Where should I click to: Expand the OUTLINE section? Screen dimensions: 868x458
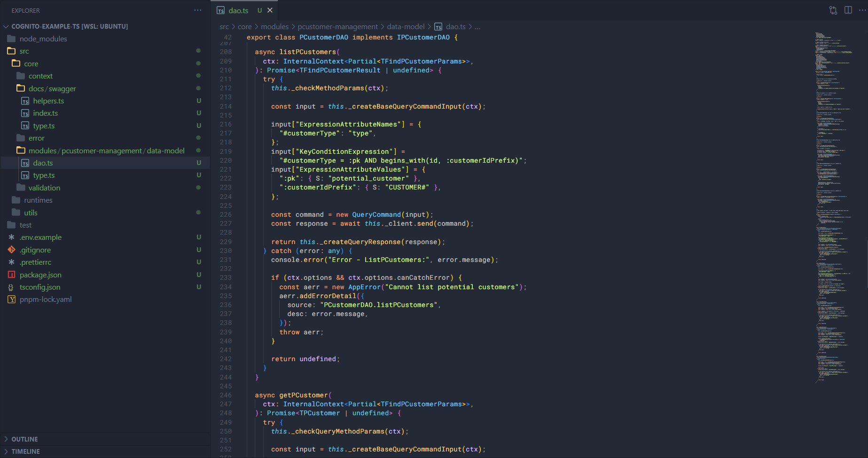click(24, 439)
